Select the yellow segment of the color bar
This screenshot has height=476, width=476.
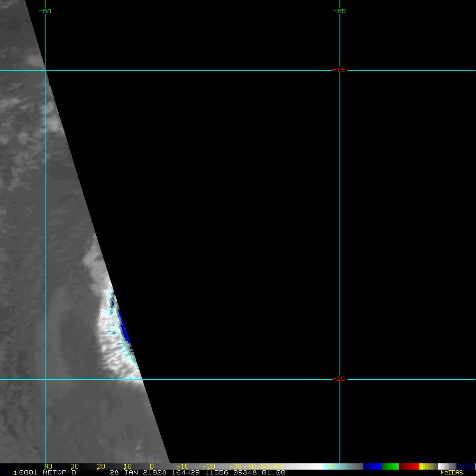(x=423, y=466)
